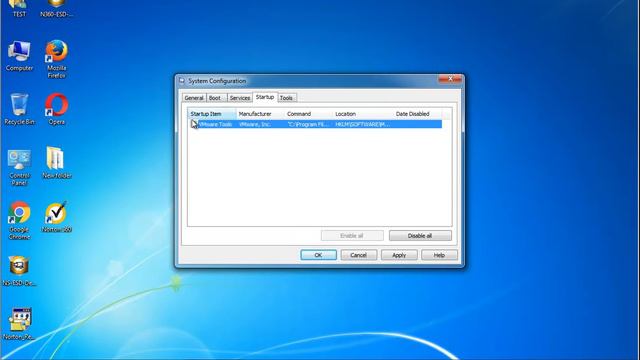
Task: Select the N360-ESD desktop icon
Action: coord(56,9)
